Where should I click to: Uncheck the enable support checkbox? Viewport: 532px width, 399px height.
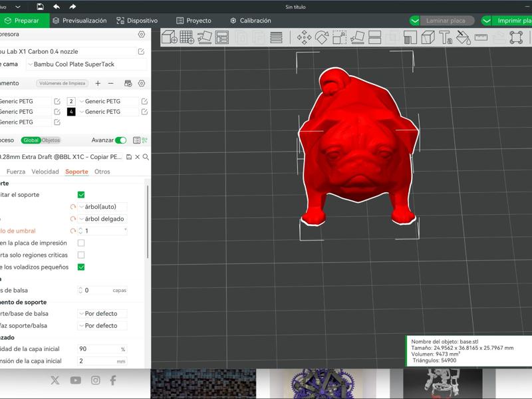[x=81, y=195]
